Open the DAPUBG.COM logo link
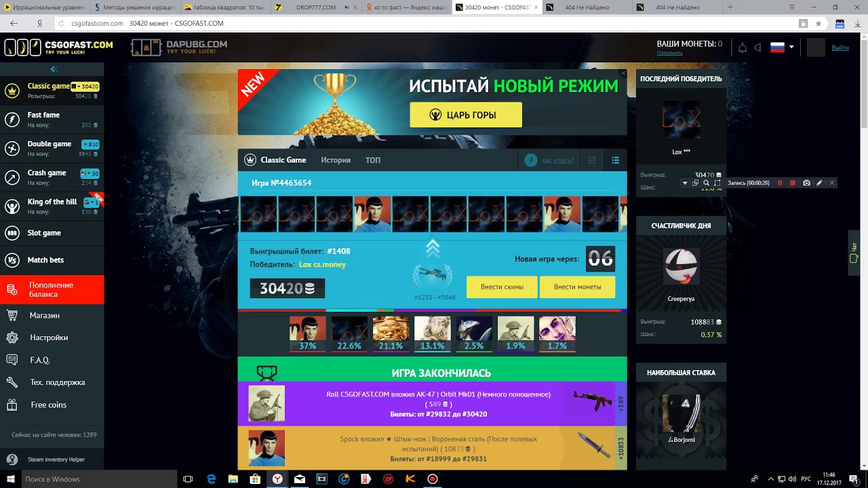Viewport: 868px width, 488px height. [179, 47]
